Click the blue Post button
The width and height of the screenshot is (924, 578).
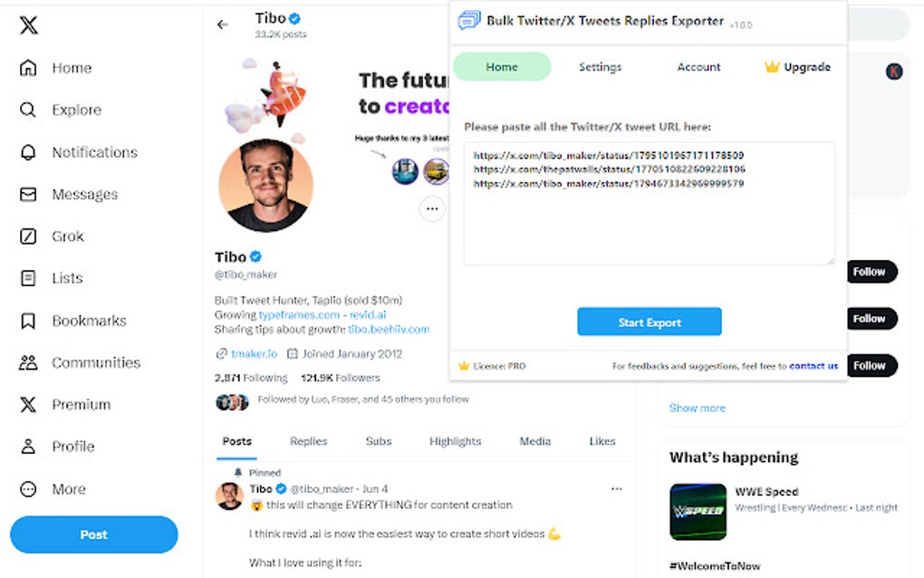point(94,535)
